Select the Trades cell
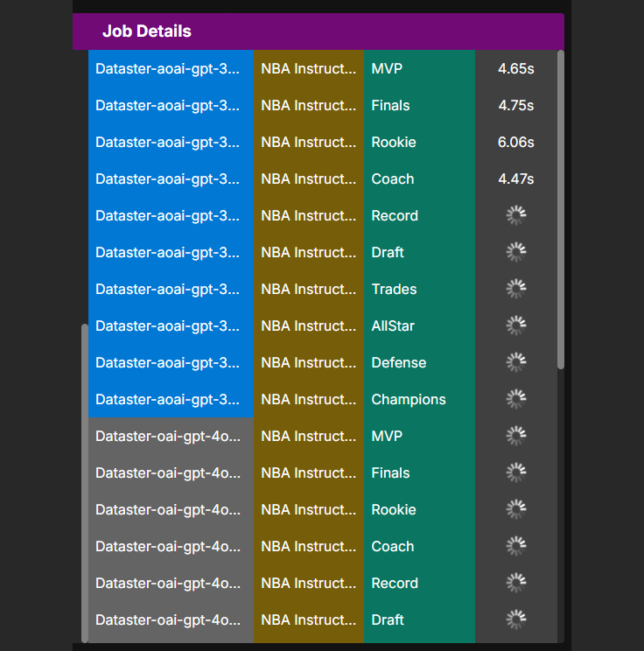Screen dimensions: 644x651 [419, 289]
